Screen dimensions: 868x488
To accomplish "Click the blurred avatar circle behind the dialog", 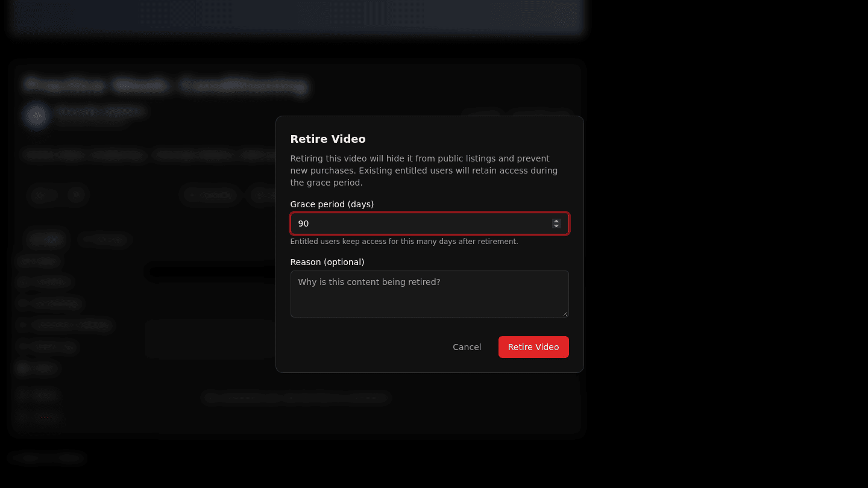I will point(36,116).
